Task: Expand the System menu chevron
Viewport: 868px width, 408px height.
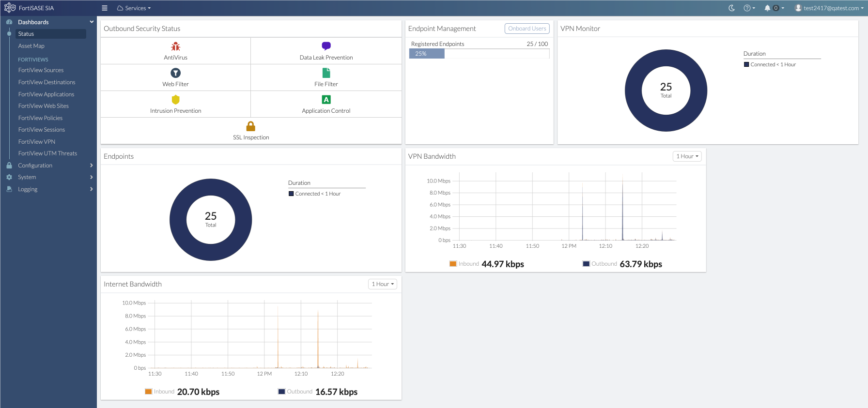Action: (x=92, y=177)
